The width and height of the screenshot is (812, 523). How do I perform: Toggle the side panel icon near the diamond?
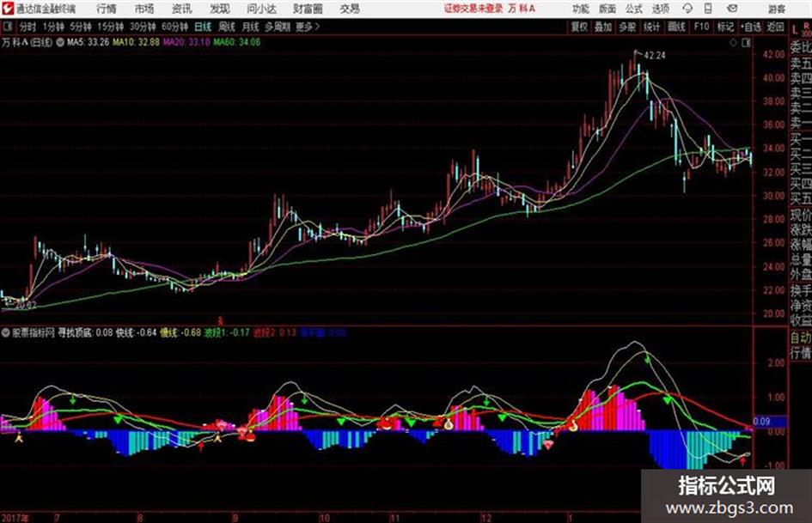click(746, 43)
